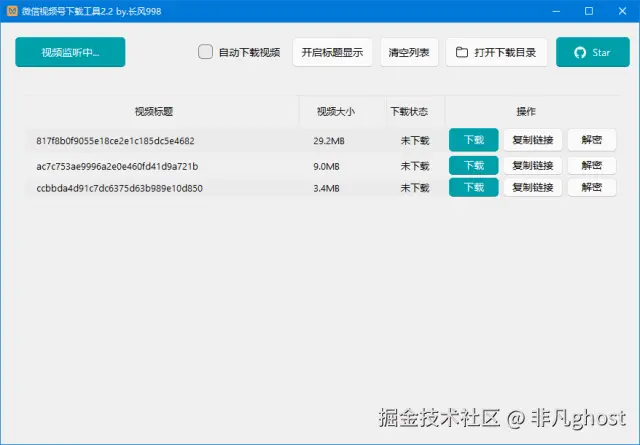
Task: Copy link for the 9.0MB video
Action: point(533,165)
